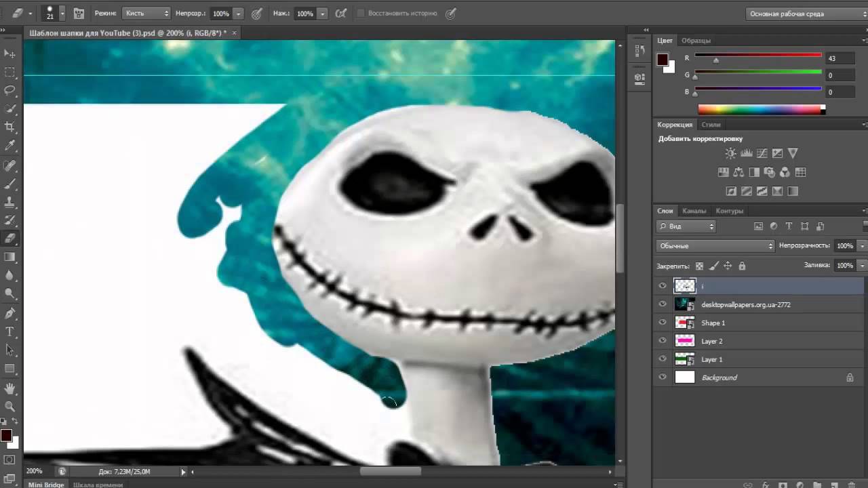The height and width of the screenshot is (488, 868).
Task: Add a Levels adjustment
Action: [746, 154]
